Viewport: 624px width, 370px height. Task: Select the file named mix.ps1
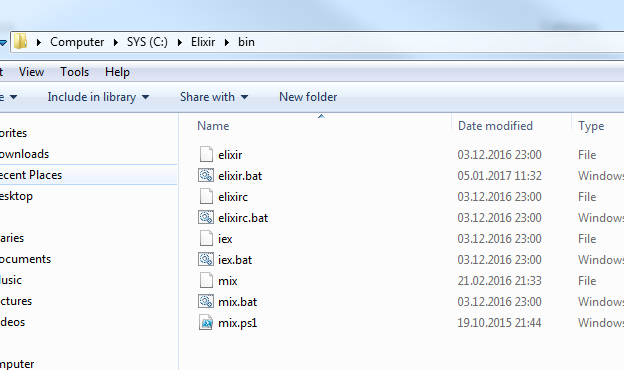238,323
